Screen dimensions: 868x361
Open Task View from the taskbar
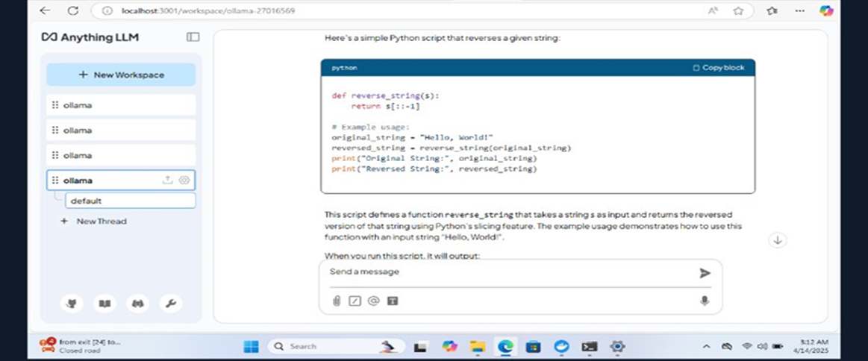420,347
